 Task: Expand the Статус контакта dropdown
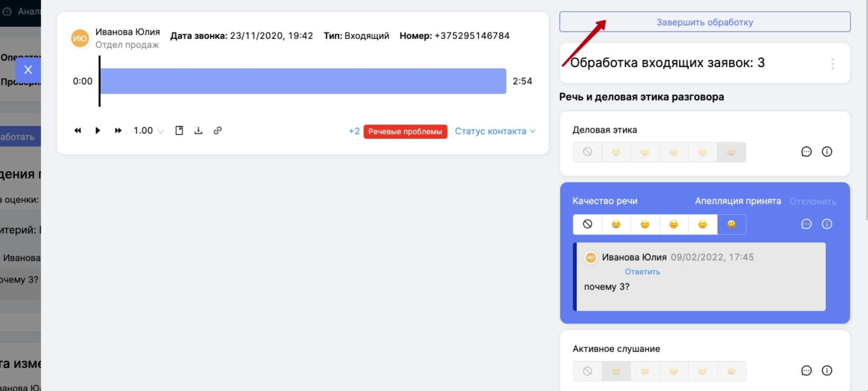tap(495, 131)
